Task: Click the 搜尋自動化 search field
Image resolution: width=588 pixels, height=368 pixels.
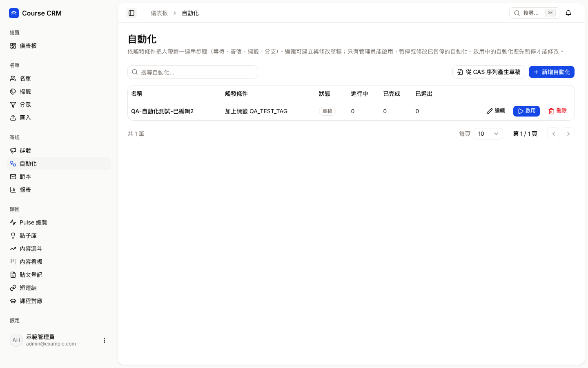Action: (x=193, y=72)
